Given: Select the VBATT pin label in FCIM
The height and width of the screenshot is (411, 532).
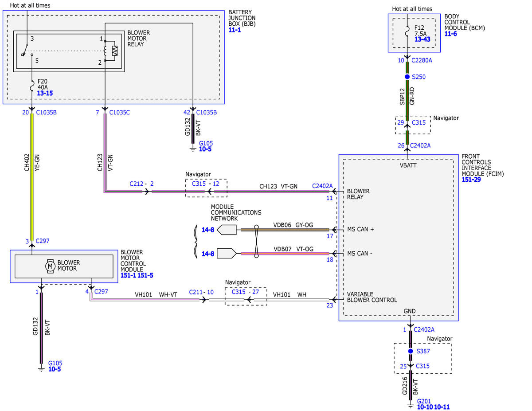Looking at the screenshot, I should (x=409, y=166).
